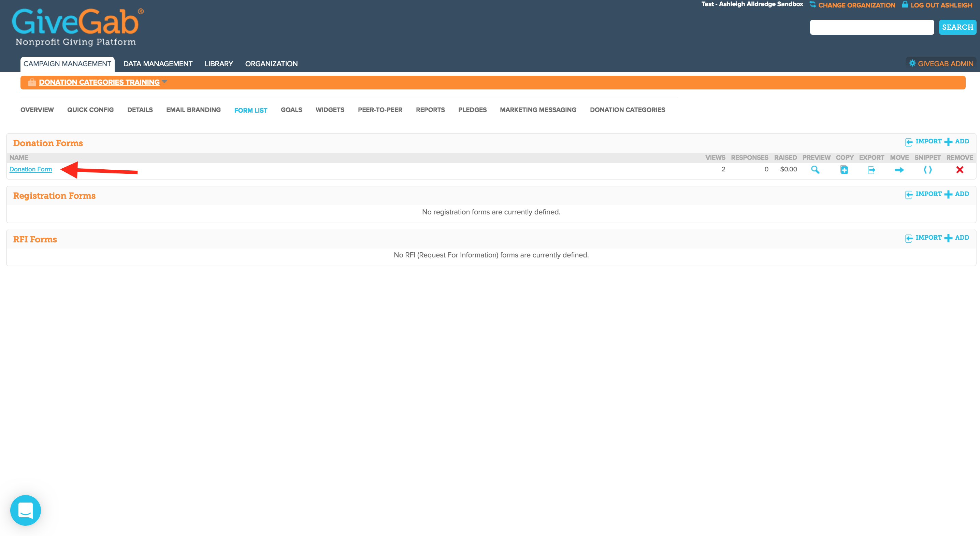Screen dimensions: 980x536
Task: Click Change Organization link
Action: tap(857, 5)
